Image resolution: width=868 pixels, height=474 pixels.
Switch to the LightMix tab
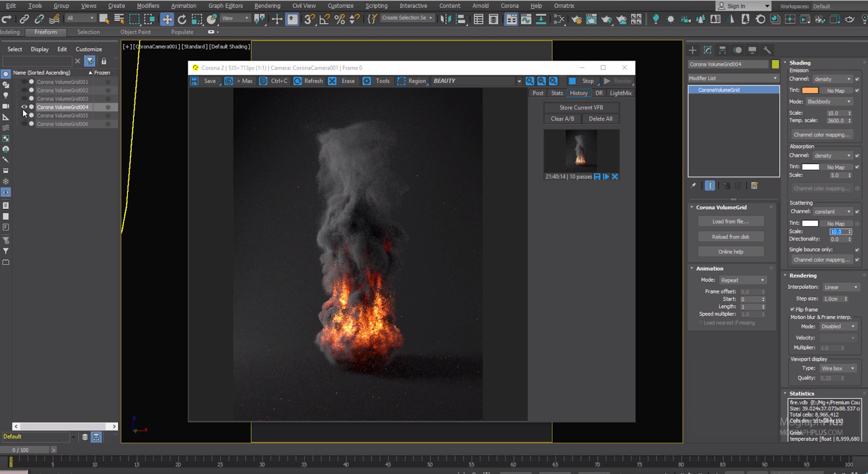coord(620,93)
